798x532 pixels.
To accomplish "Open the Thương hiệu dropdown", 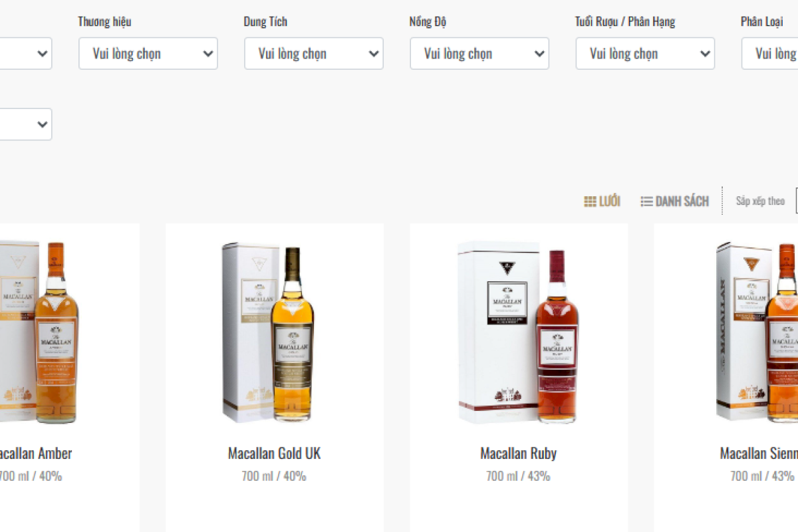I will 148,53.
